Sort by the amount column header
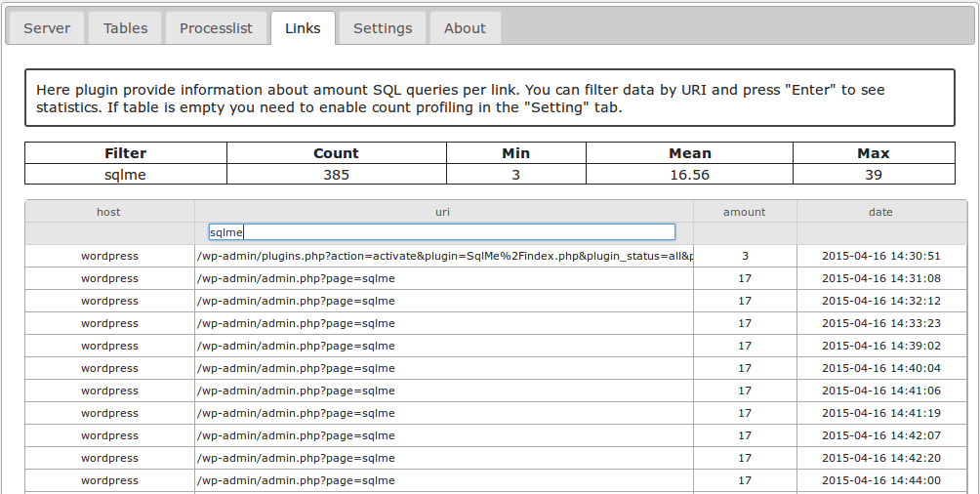Viewport: 980px width, 494px height. coord(745,212)
